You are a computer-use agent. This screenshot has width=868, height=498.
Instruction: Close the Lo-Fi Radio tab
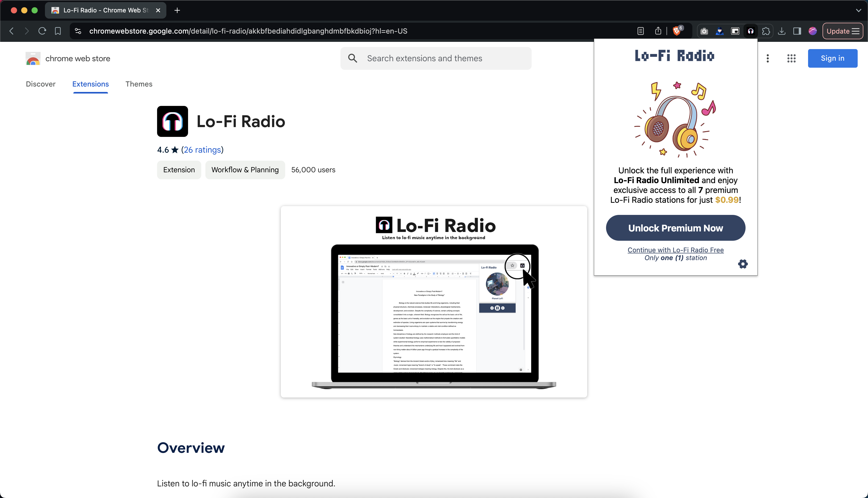[x=158, y=10]
